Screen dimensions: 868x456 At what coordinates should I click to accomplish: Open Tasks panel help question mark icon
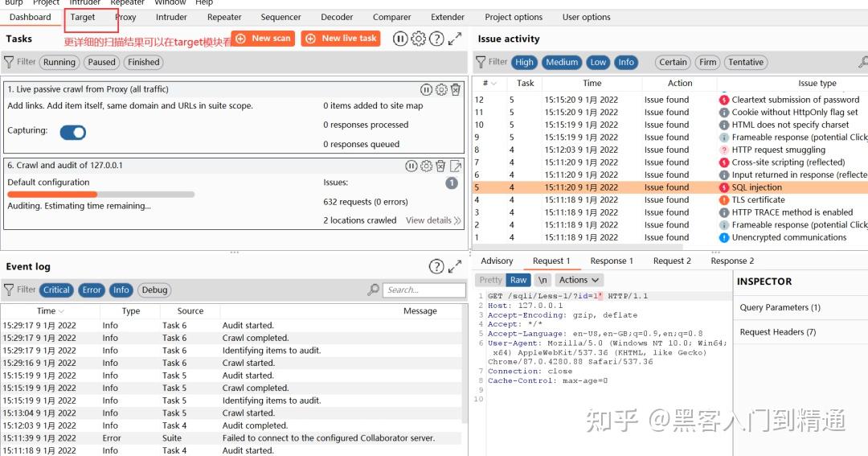[436, 39]
